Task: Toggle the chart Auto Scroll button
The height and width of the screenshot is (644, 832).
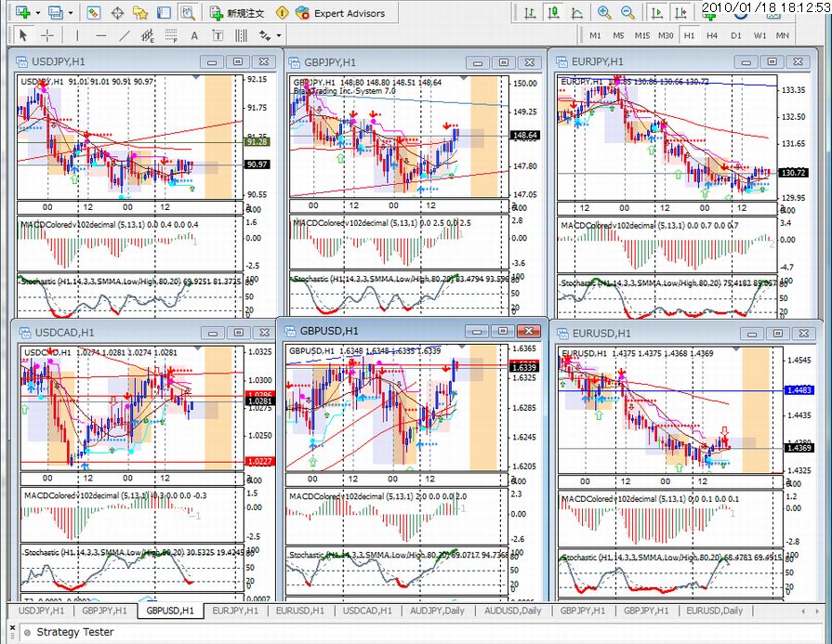Action: point(657,13)
